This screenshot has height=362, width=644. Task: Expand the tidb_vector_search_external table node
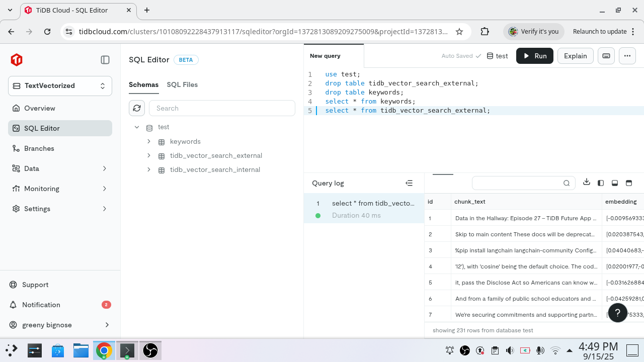coord(149,155)
